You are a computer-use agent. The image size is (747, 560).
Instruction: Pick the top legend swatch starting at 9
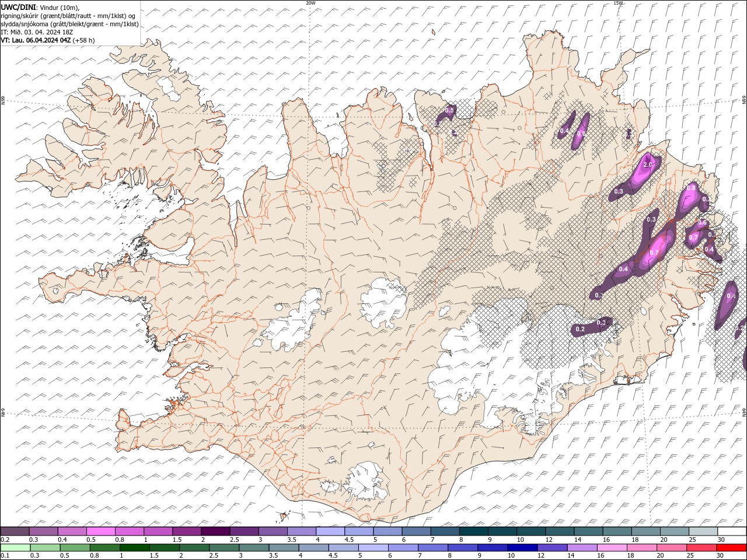pyautogui.click(x=502, y=531)
